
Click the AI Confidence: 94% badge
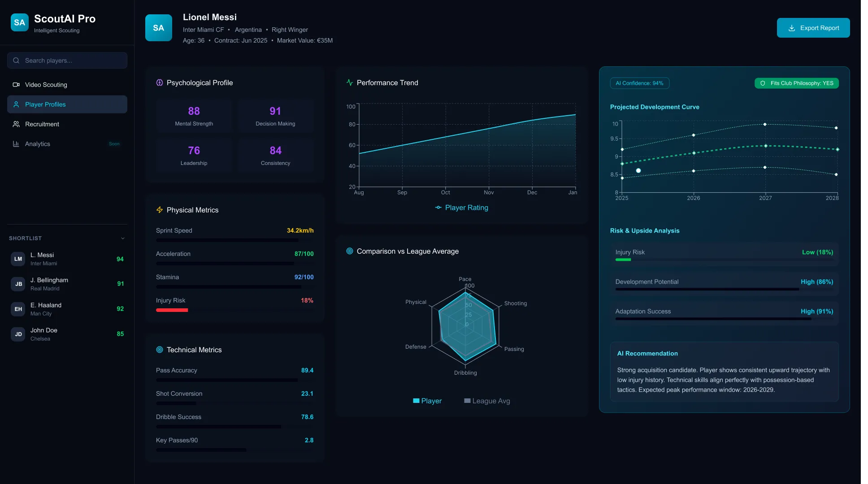click(x=639, y=83)
